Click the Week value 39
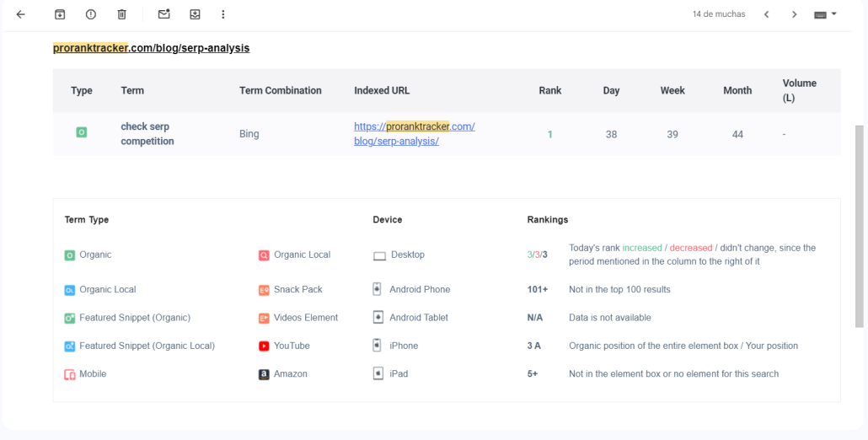Screen dimensions: 868x440 [672, 134]
